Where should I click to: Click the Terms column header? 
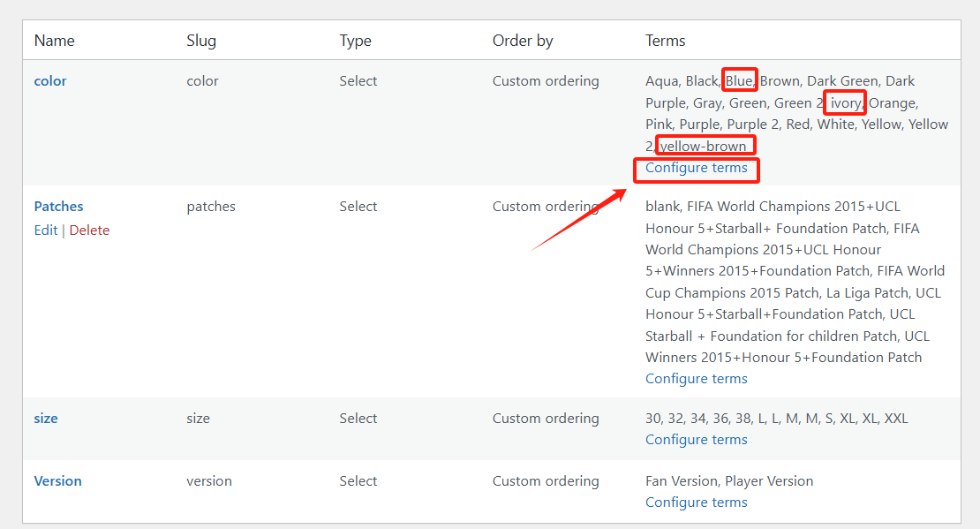(665, 40)
